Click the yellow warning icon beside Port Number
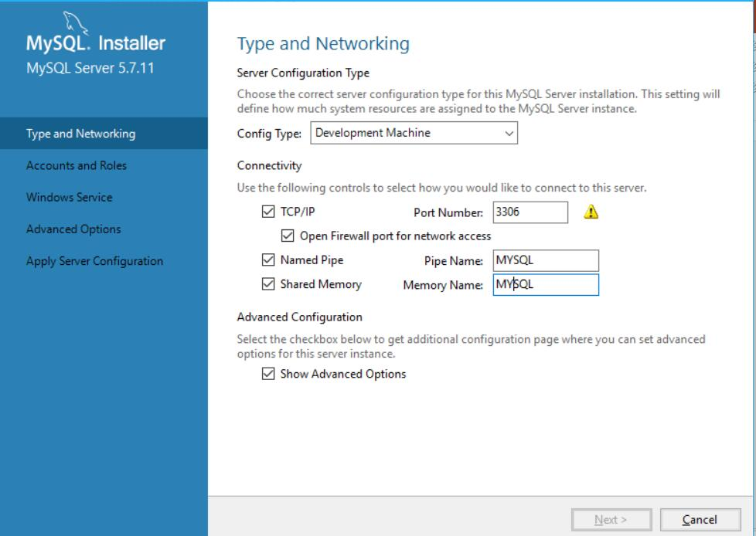756x536 pixels. 591,212
